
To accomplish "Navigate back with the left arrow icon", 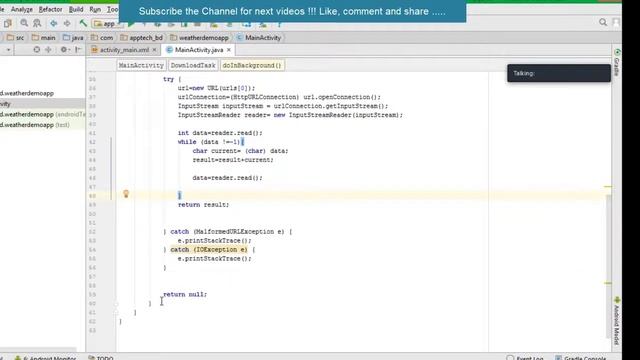I will click(53, 23).
